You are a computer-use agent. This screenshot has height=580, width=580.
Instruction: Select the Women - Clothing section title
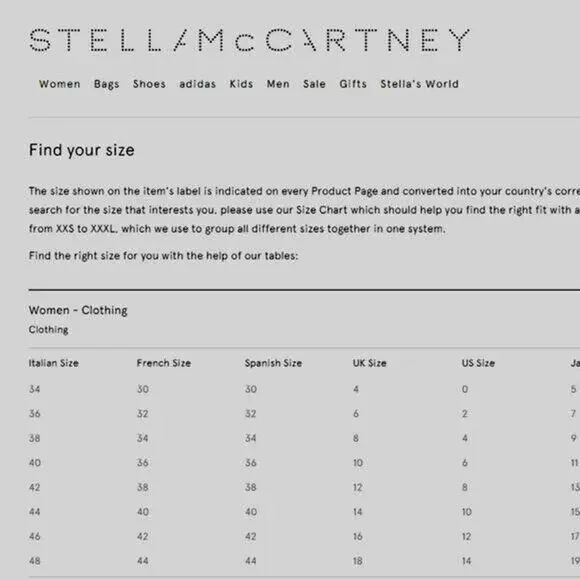tap(78, 310)
